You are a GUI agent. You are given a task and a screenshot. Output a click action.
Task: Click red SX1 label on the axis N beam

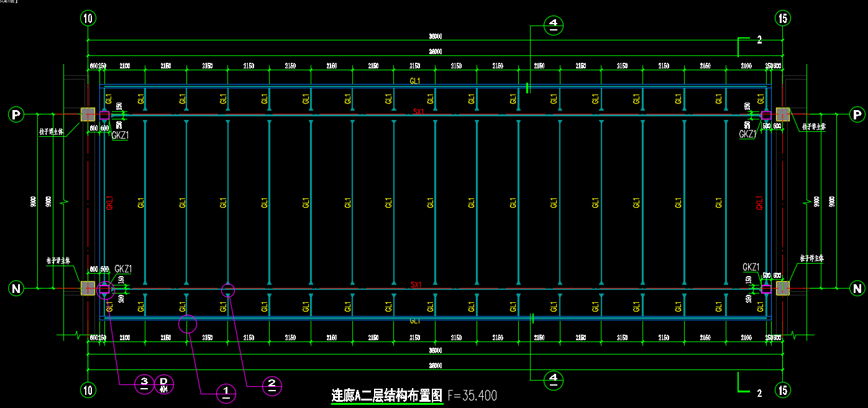416,285
